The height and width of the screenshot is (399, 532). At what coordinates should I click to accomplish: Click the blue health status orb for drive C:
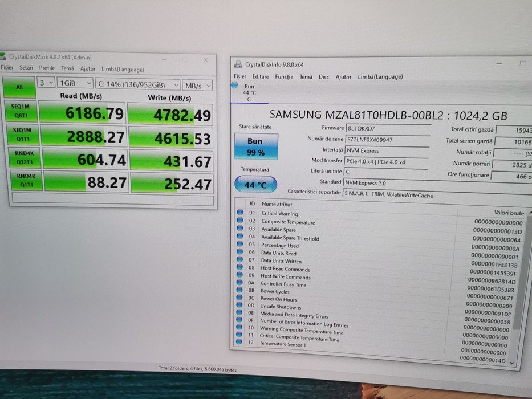[x=234, y=85]
